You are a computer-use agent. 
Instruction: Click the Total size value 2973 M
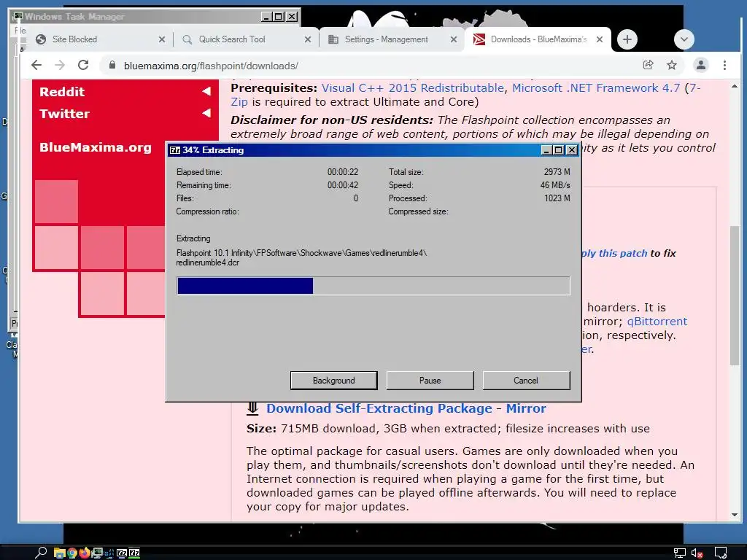[557, 172]
